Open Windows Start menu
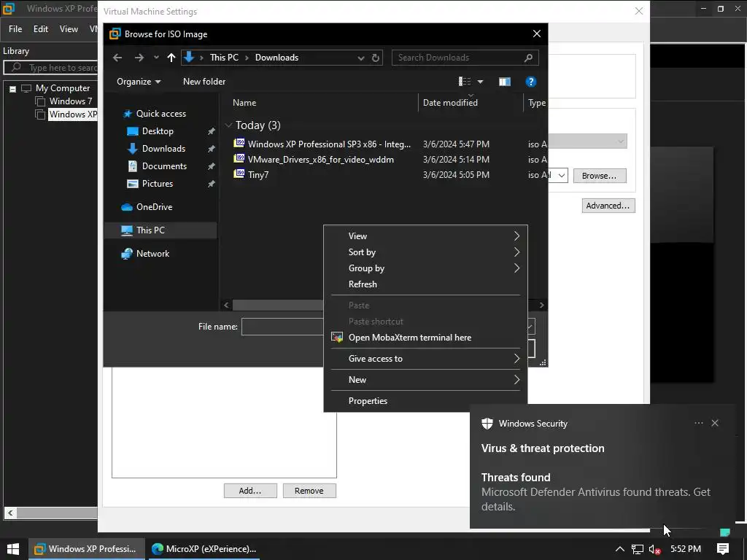Screen dimensions: 747x560 coord(13,549)
